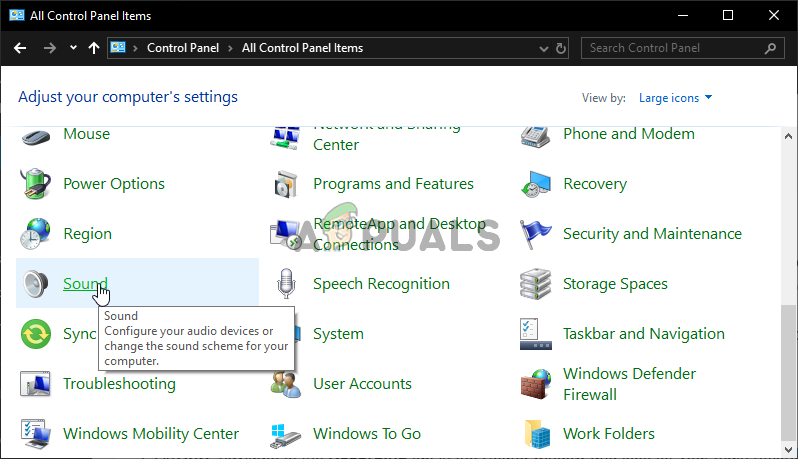
Task: Click the Storage Spaces drive icon
Action: coord(536,284)
